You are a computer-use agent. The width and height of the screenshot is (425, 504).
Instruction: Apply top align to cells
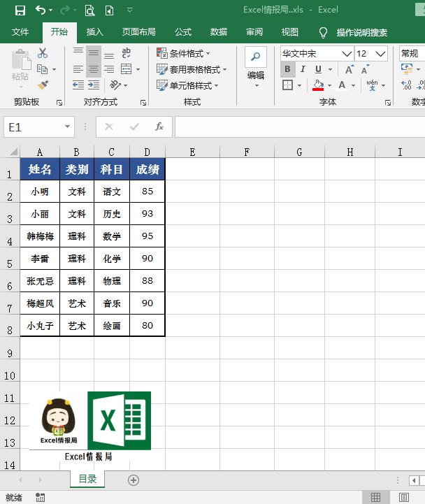(78, 52)
